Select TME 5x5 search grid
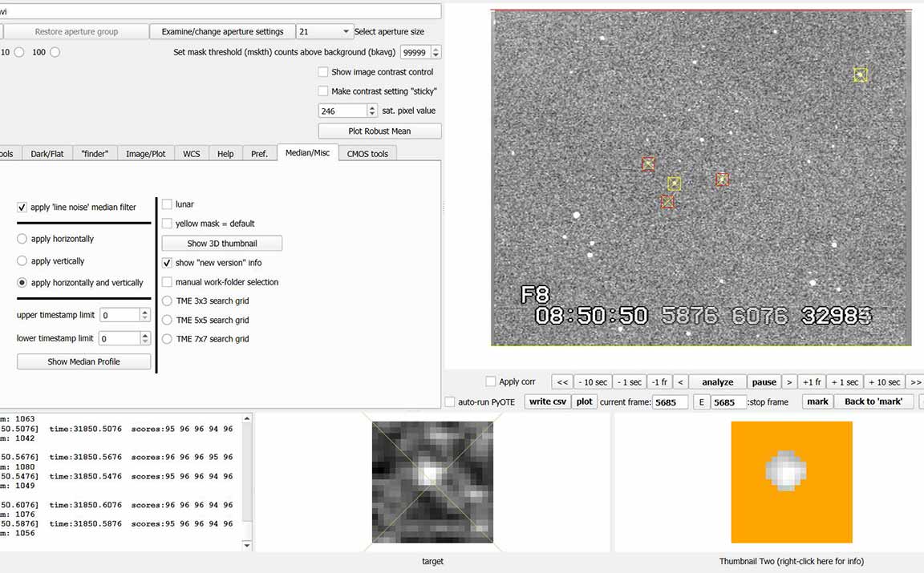The image size is (924, 573). (x=167, y=320)
